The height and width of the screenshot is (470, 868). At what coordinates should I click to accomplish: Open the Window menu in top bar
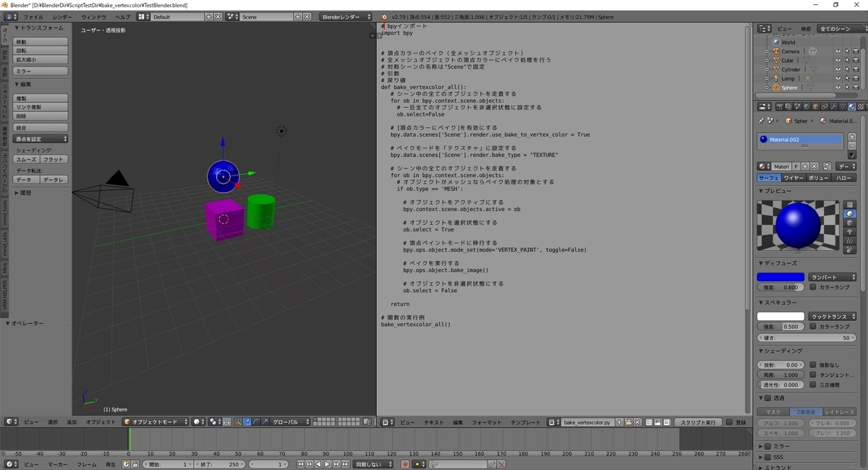(93, 17)
